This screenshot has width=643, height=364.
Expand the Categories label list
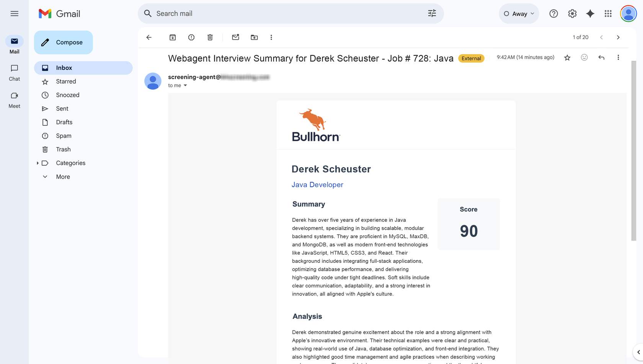pyautogui.click(x=38, y=163)
